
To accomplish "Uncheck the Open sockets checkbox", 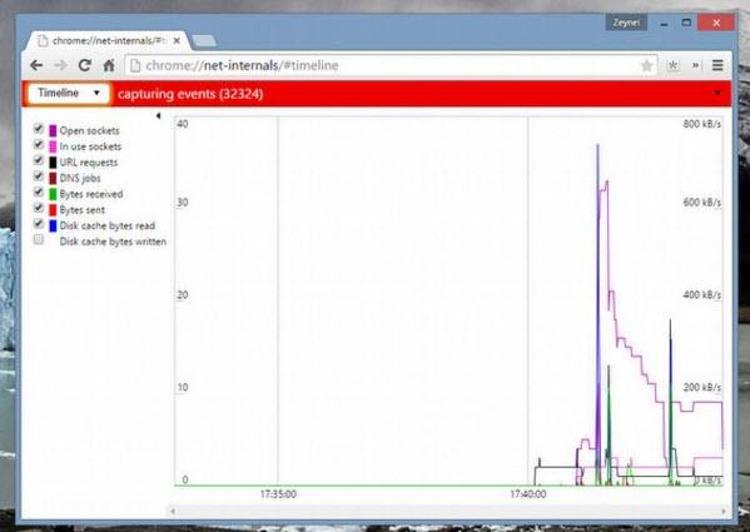I will pos(38,130).
